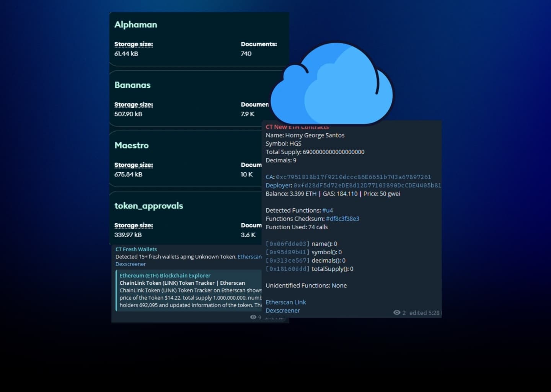Click Storage size label under Alphaman
Viewport: 551px width, 392px height.
pos(134,44)
